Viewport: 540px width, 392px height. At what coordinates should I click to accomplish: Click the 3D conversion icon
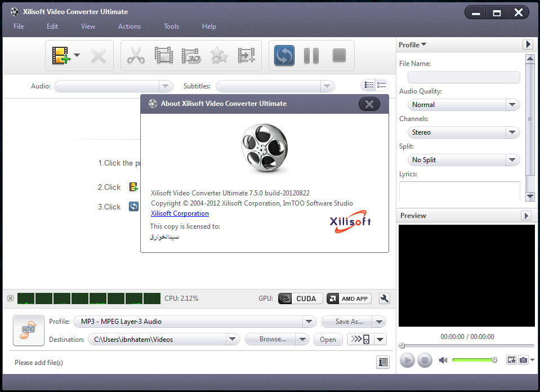click(x=191, y=55)
